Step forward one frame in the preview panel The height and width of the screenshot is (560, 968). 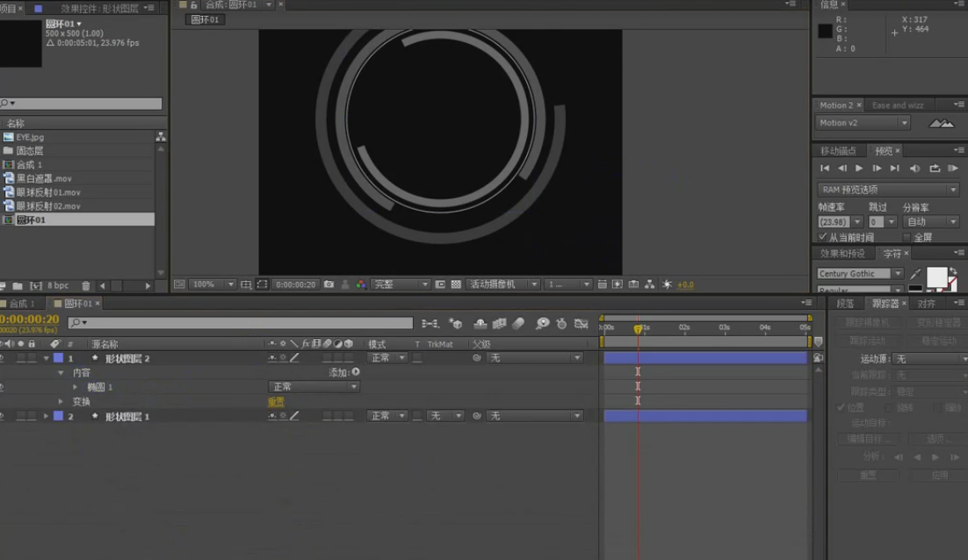pos(877,168)
